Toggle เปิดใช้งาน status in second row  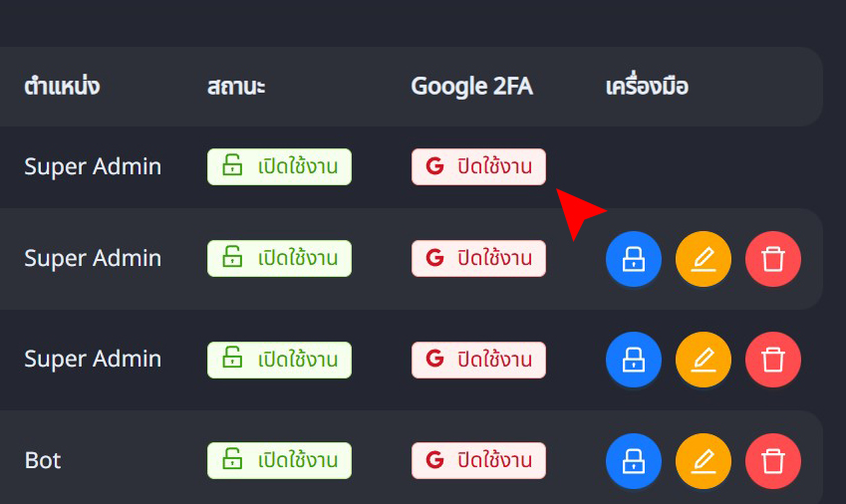tap(279, 258)
